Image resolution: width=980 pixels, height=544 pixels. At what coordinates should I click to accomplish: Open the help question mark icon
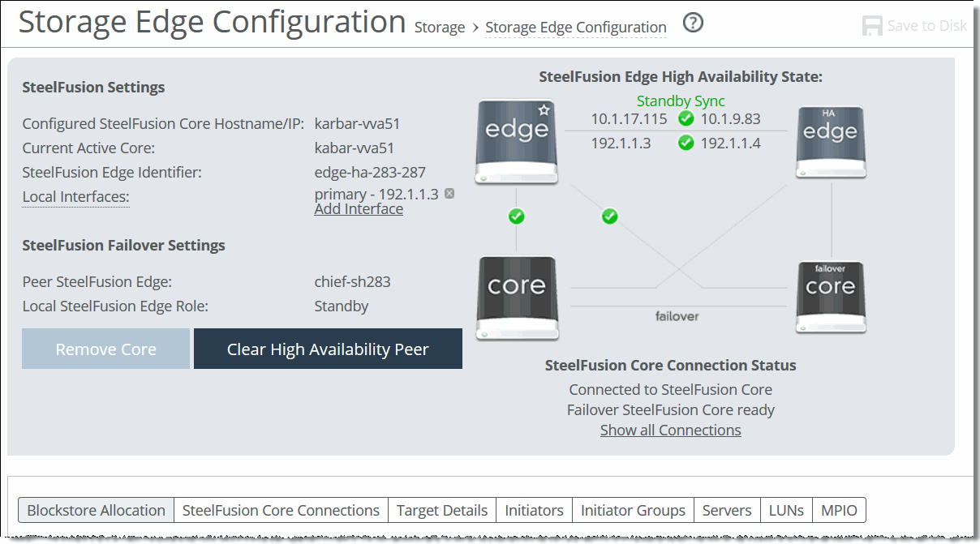pos(693,23)
